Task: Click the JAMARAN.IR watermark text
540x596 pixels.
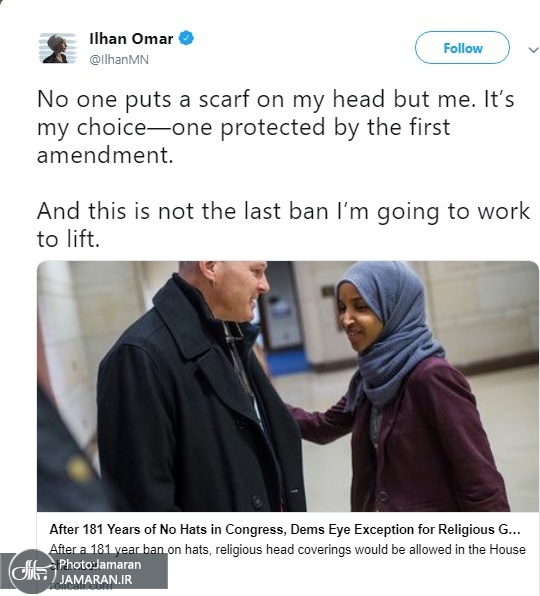Action: [x=96, y=580]
